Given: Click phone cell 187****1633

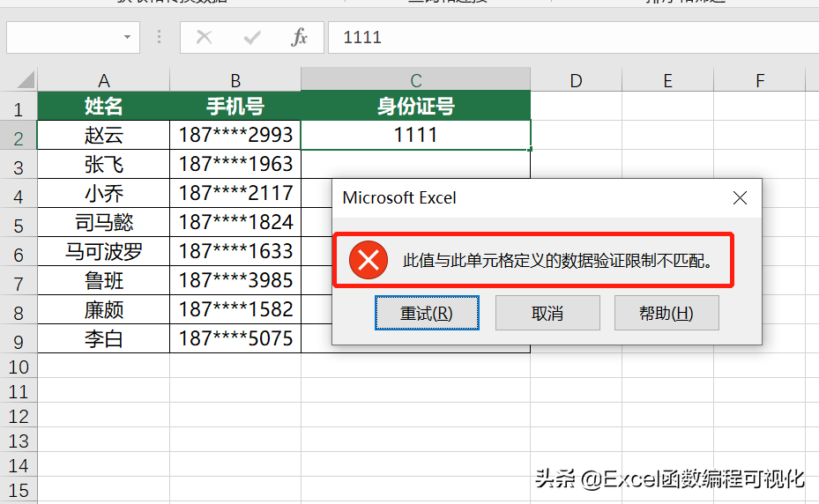Looking at the screenshot, I should coord(235,251).
